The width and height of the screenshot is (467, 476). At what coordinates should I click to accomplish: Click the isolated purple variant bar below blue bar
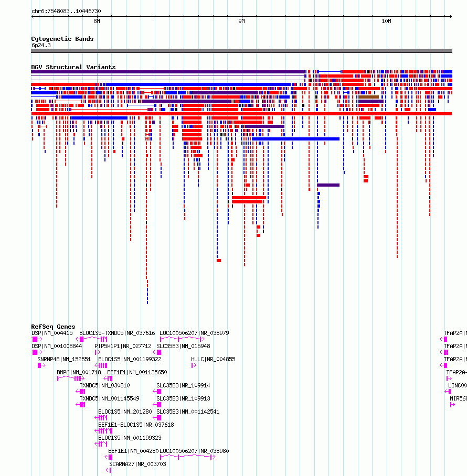[x=328, y=185]
